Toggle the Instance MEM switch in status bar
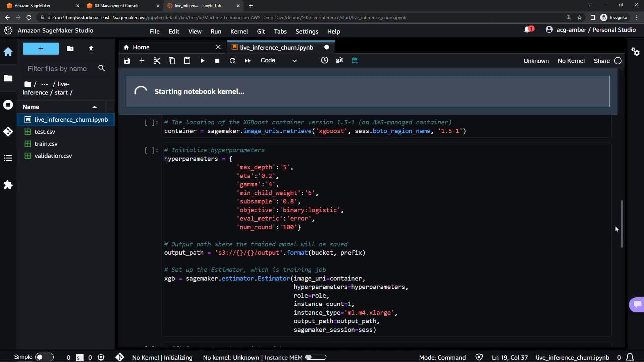This screenshot has height=362, width=644. pyautogui.click(x=315, y=357)
